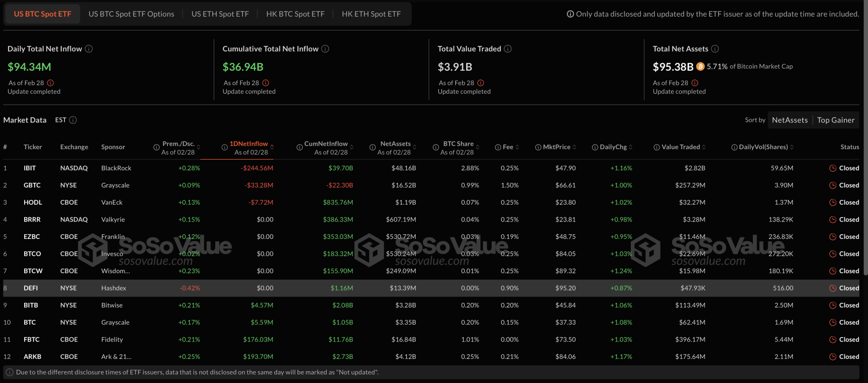868x383 pixels.
Task: Click info icon before DailyChg column header
Action: coord(595,147)
